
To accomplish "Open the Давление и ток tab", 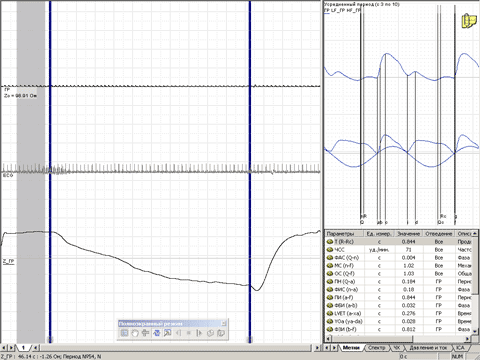I will point(428,348).
